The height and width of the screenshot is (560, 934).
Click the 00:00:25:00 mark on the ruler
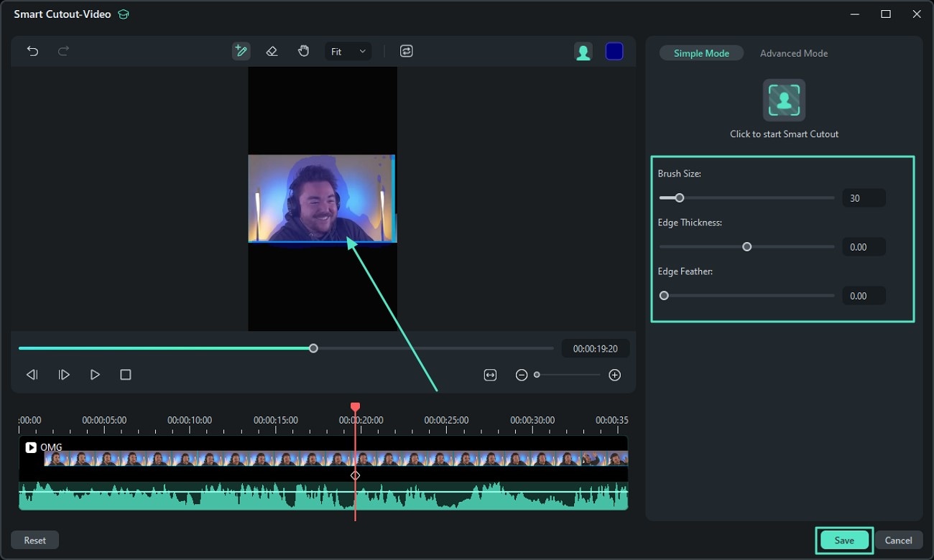point(446,420)
